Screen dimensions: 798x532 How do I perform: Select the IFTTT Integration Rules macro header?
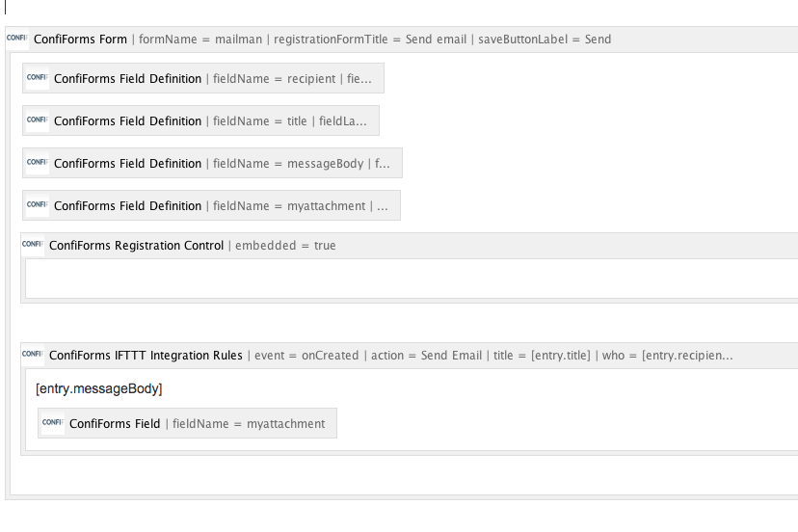410,356
